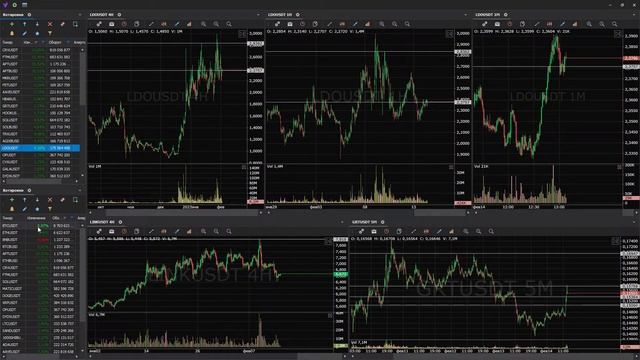Sort upper watchlist by Оборот column
Viewport: 640px width, 360px height.
pos(55,42)
